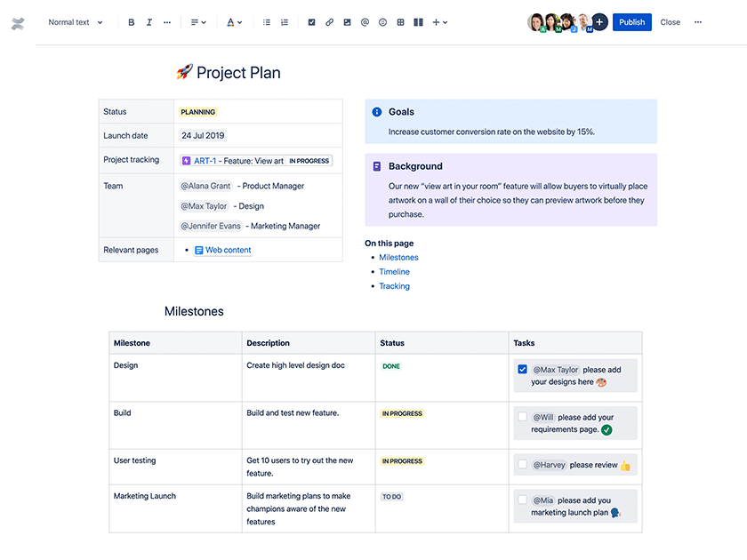Open the more formatting menu
The width and height of the screenshot is (747, 560).
167,22
